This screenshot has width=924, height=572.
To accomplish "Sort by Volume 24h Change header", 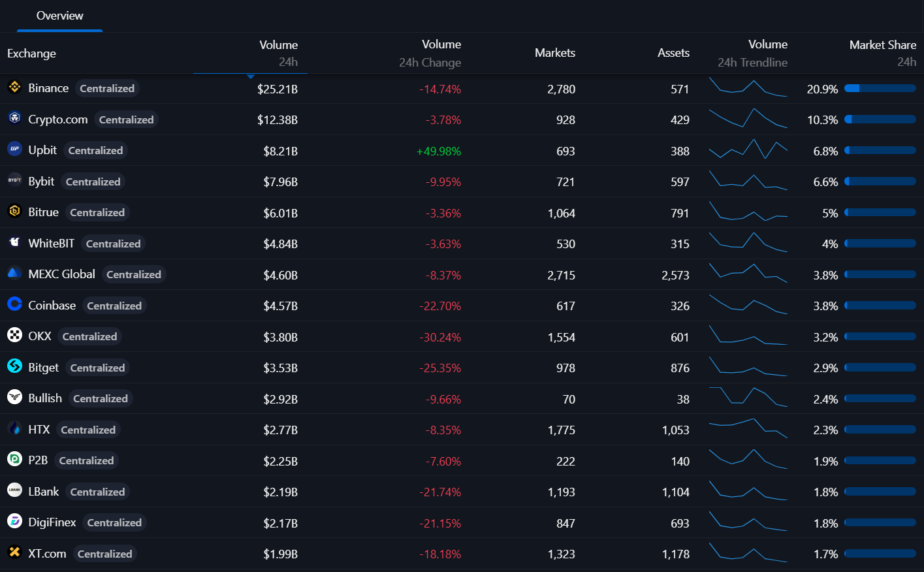I will (x=430, y=54).
